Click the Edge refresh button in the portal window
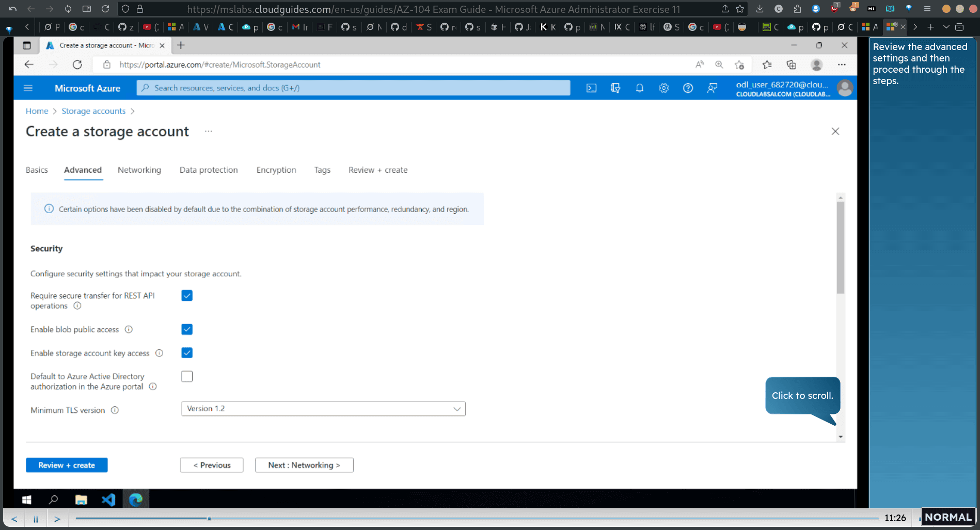 [77, 65]
